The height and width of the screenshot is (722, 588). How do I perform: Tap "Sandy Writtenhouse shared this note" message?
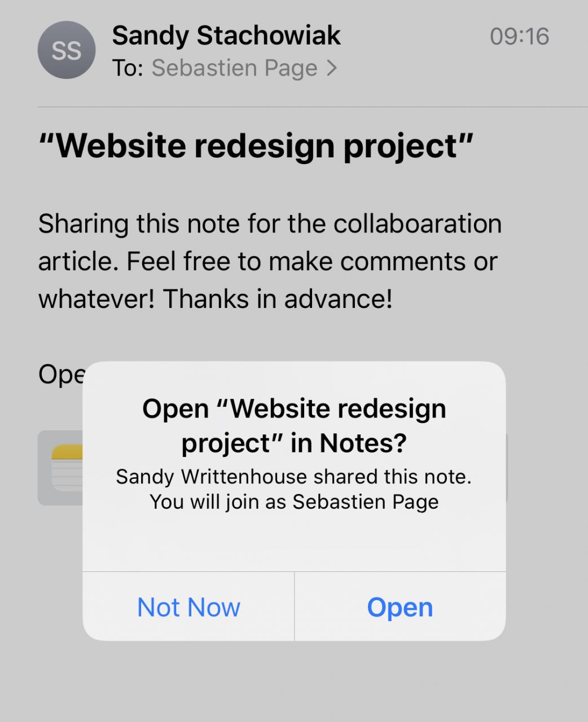pyautogui.click(x=293, y=477)
